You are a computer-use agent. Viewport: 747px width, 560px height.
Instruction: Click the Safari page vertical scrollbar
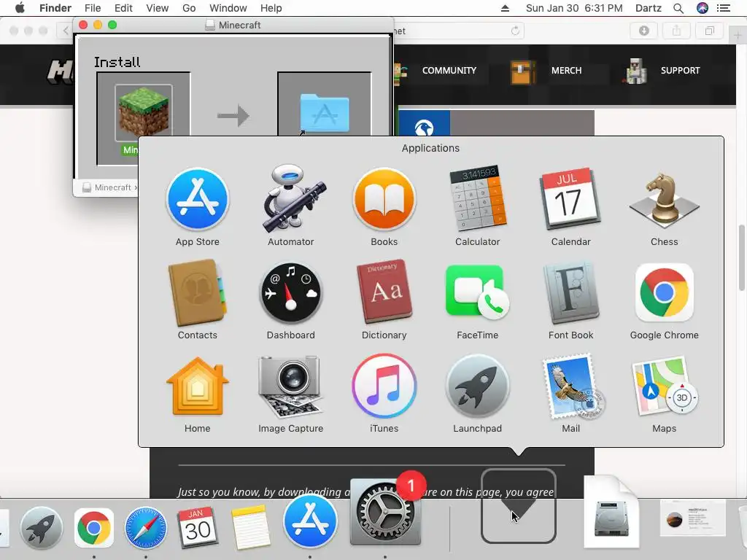tap(741, 257)
